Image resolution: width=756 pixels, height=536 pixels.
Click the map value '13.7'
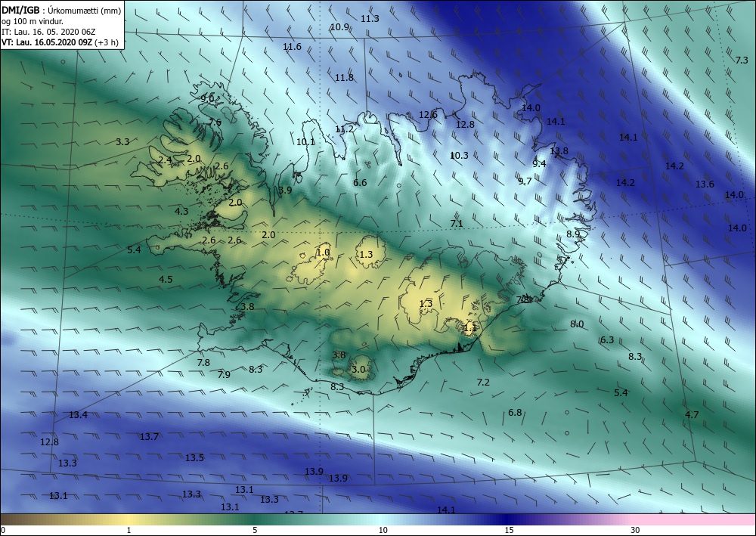[x=149, y=437]
